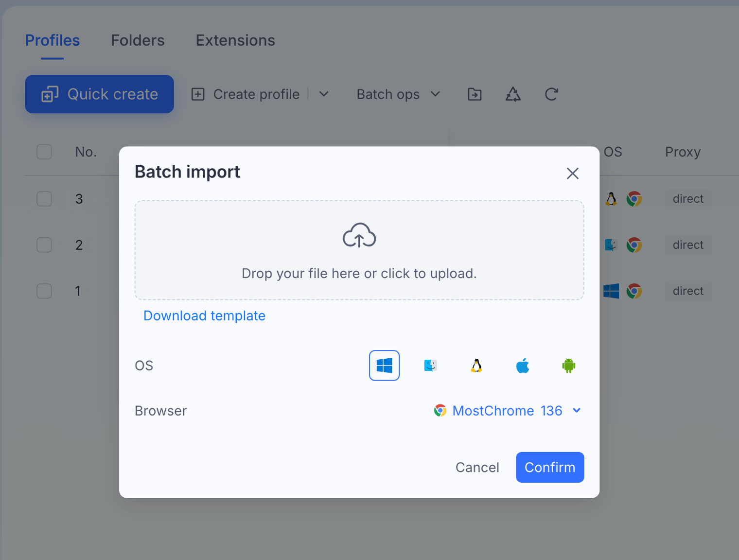
Task: Click the refresh toolbar icon
Action: [x=551, y=94]
